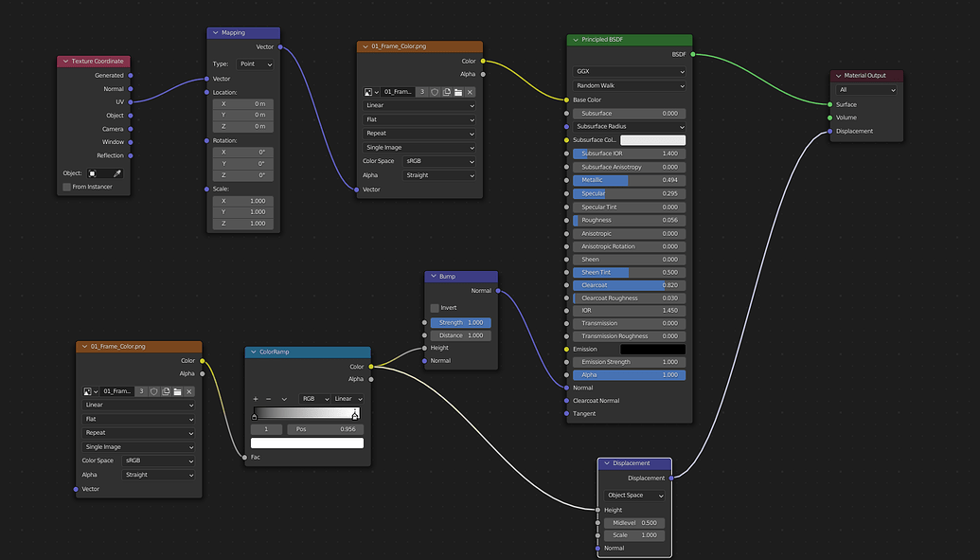Click Displacement input socket on Material Output

click(x=830, y=132)
